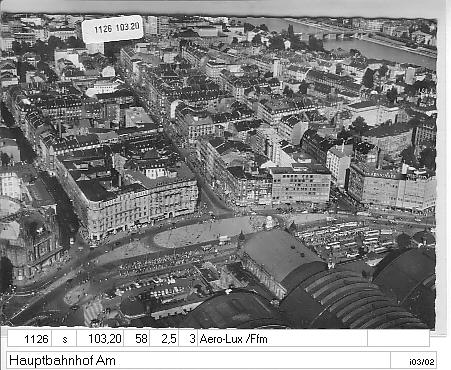
Task: Click the field with value 2,5
Action: pos(164,339)
